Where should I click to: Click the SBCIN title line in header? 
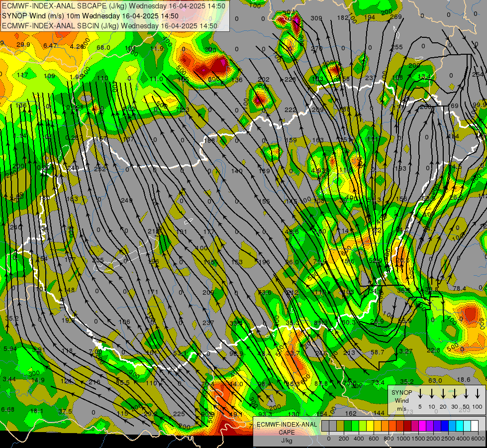pos(109,26)
